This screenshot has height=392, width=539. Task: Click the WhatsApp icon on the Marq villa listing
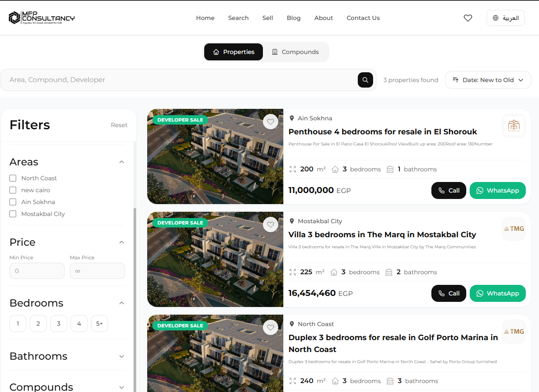pyautogui.click(x=480, y=293)
